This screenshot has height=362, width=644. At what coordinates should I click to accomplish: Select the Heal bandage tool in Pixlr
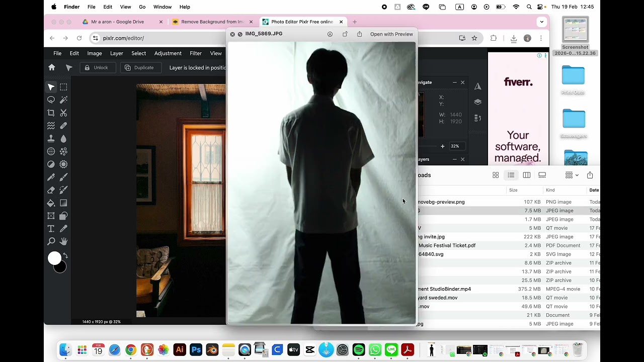click(63, 126)
